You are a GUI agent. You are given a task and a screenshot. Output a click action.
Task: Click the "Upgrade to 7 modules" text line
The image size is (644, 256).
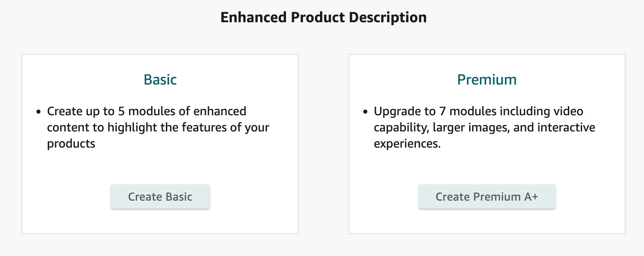click(478, 111)
